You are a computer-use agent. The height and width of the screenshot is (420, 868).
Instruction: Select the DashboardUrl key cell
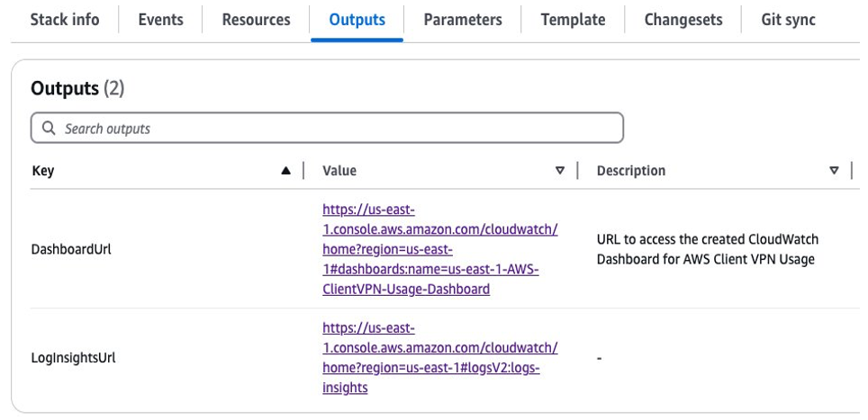pyautogui.click(x=71, y=249)
